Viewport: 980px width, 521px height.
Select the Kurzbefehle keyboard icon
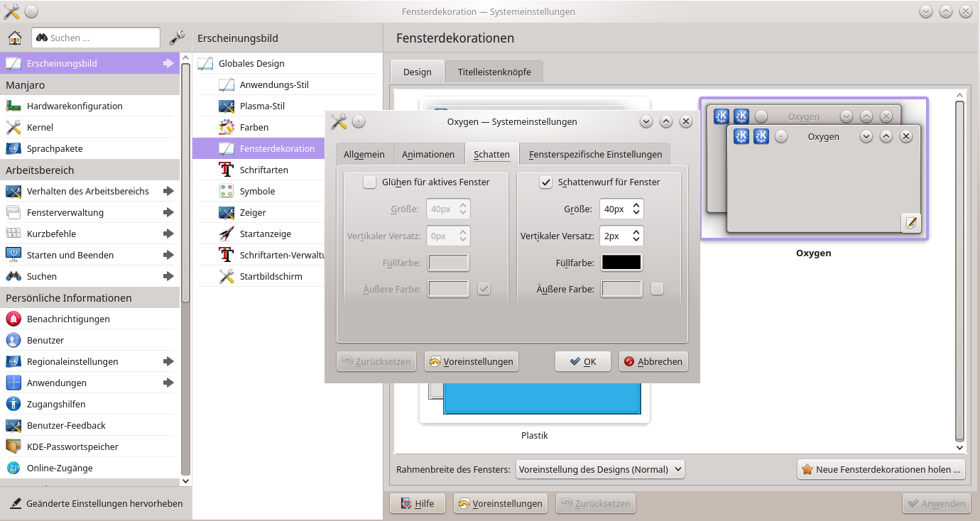13,234
